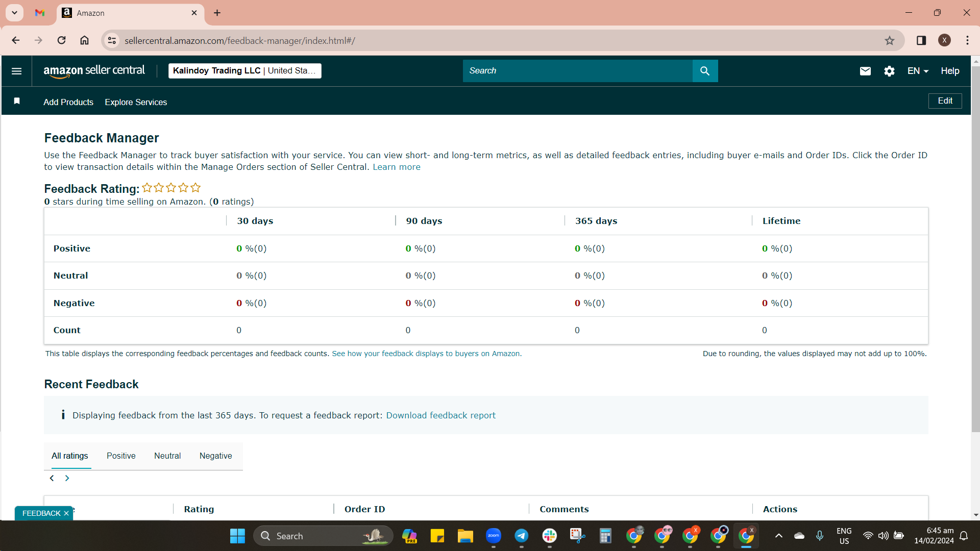The height and width of the screenshot is (551, 980).
Task: Open Slack from the taskbar
Action: (x=550, y=536)
